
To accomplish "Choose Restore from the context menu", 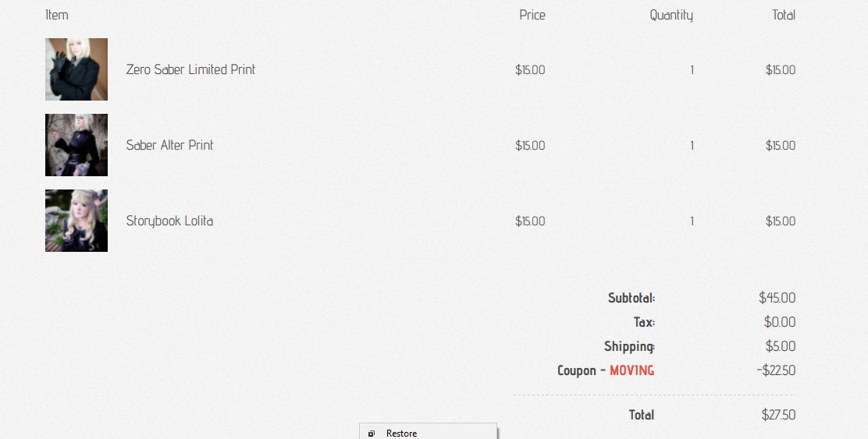I will (x=401, y=434).
